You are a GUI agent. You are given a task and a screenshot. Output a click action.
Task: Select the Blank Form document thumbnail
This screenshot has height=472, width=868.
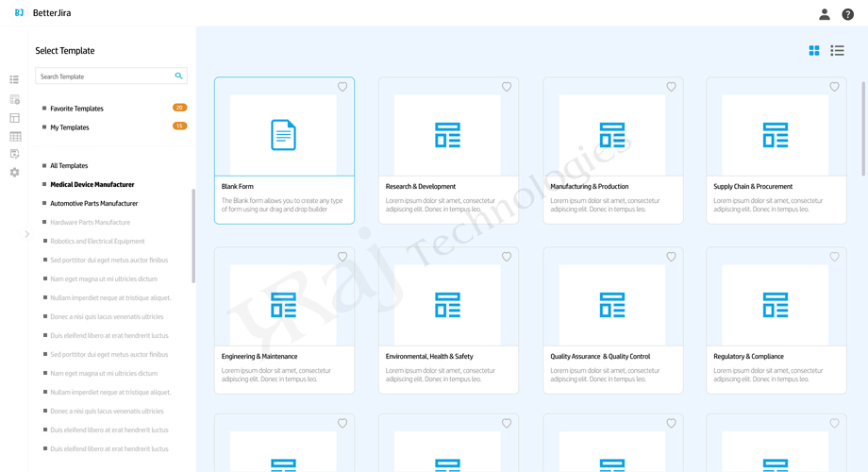point(283,135)
